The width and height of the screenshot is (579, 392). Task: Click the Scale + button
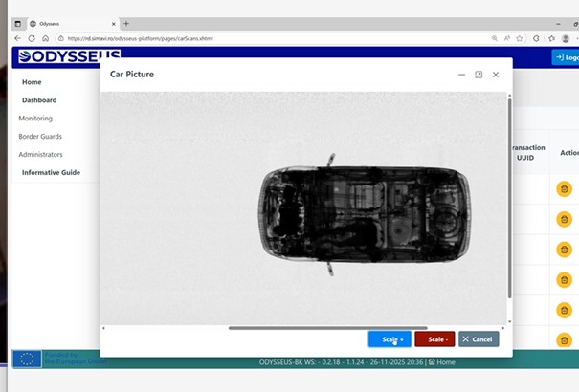point(390,339)
